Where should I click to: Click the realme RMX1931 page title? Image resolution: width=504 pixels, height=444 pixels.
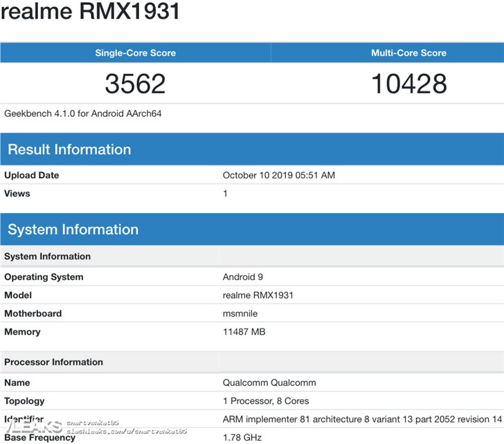tap(90, 12)
